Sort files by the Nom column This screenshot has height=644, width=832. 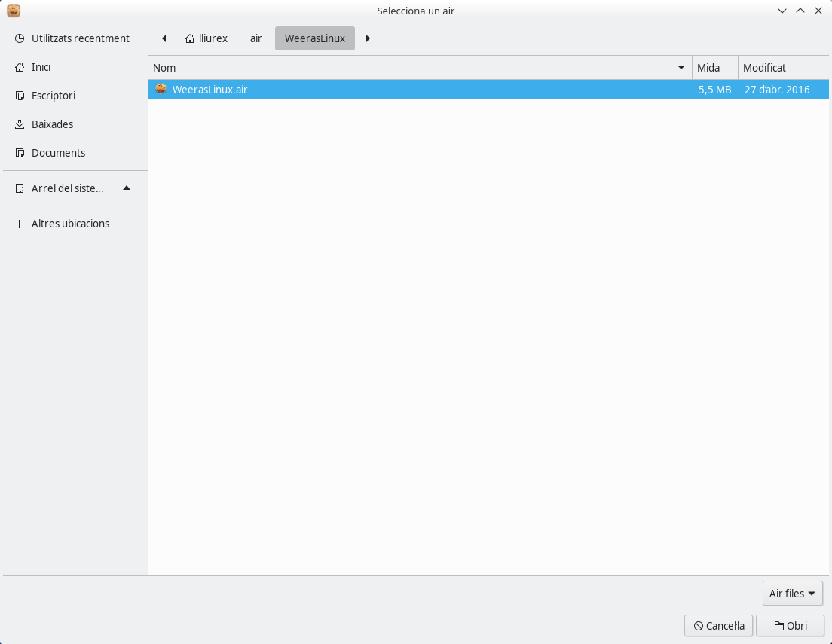tap(420, 67)
